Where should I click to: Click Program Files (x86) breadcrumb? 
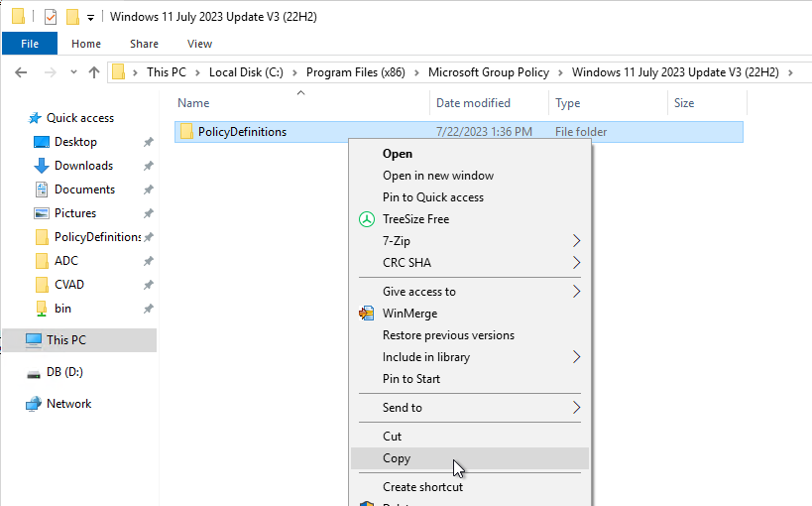point(356,72)
